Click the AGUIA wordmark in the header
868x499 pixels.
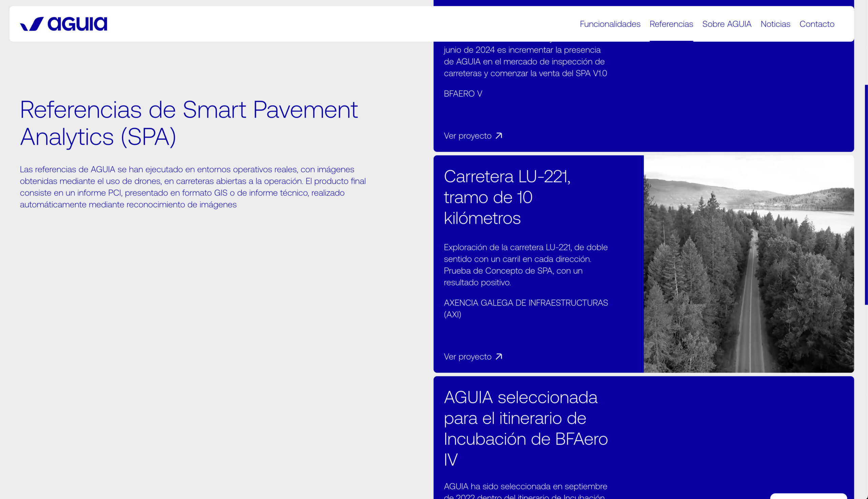coord(77,24)
